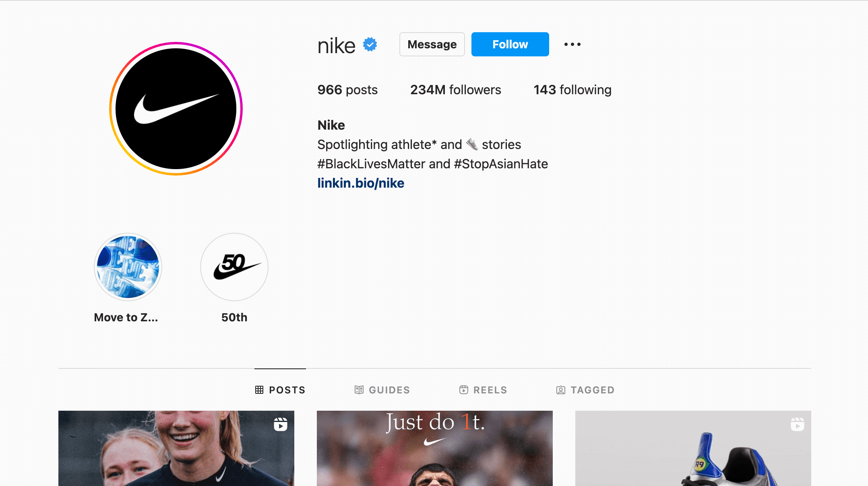
Task: Open the linkin.bio/nike profile link
Action: pos(361,183)
